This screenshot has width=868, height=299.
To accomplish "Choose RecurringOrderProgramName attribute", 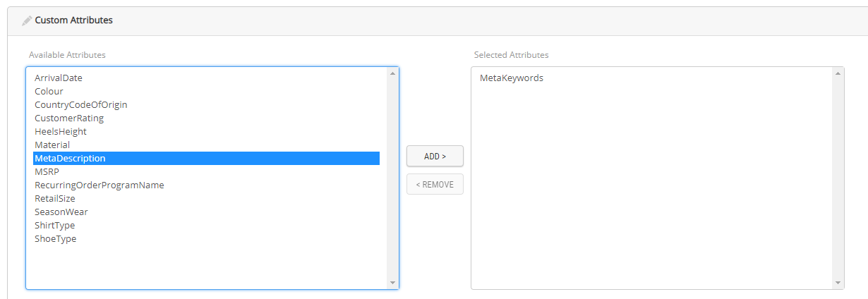I will 99,185.
